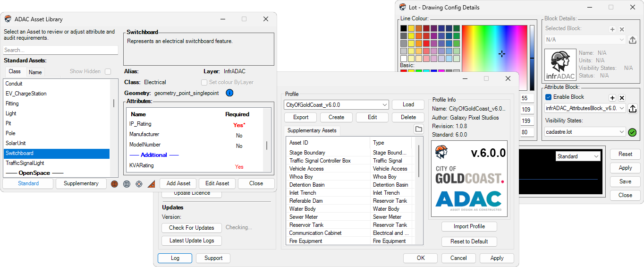The image size is (644, 267).
Task: Click the Create profile button
Action: (x=337, y=117)
